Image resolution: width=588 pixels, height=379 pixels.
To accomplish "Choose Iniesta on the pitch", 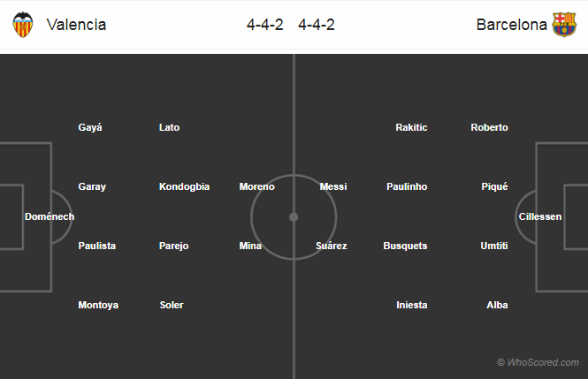I will tap(412, 306).
